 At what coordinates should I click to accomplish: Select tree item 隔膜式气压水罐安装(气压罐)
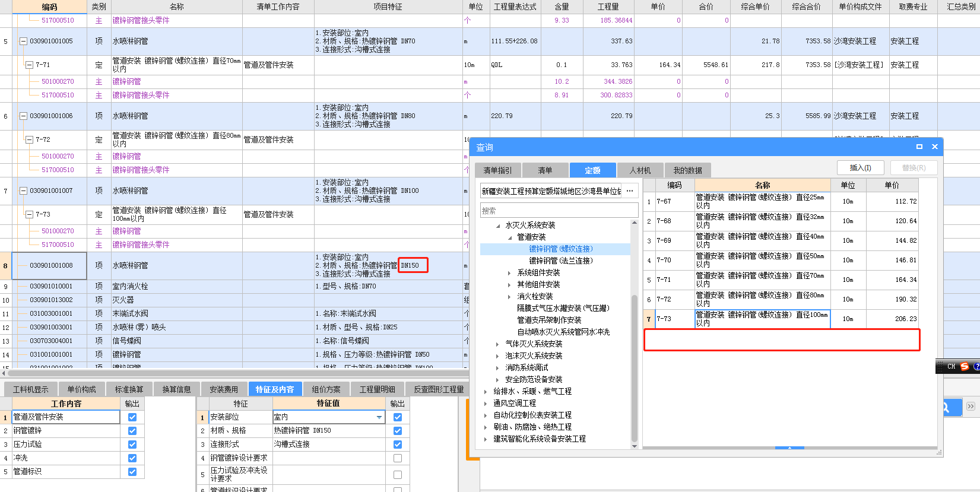tap(563, 309)
